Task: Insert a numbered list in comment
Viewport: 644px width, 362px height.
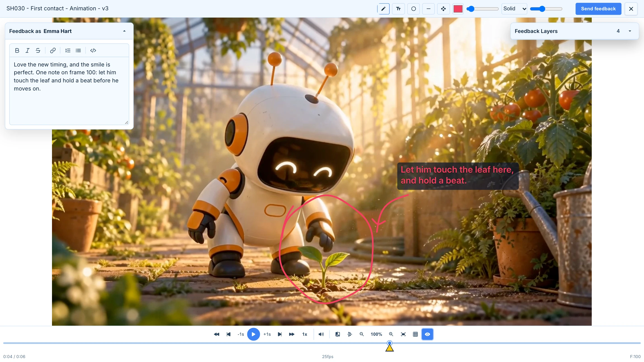Action: tap(68, 50)
